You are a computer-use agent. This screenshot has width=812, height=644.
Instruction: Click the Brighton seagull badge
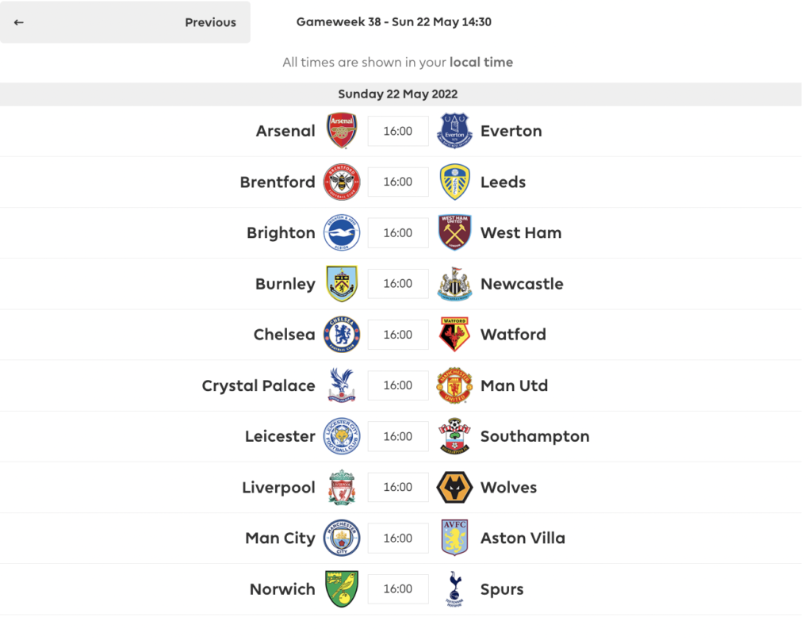coord(342,232)
